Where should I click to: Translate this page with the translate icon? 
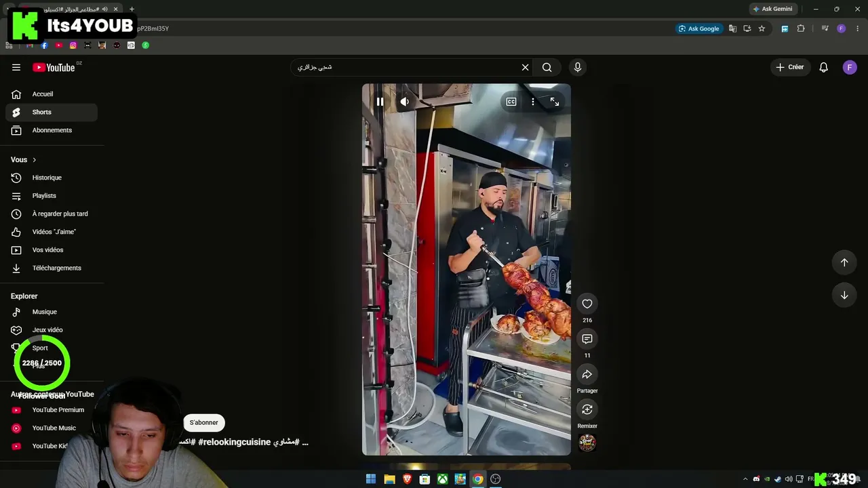click(x=732, y=28)
